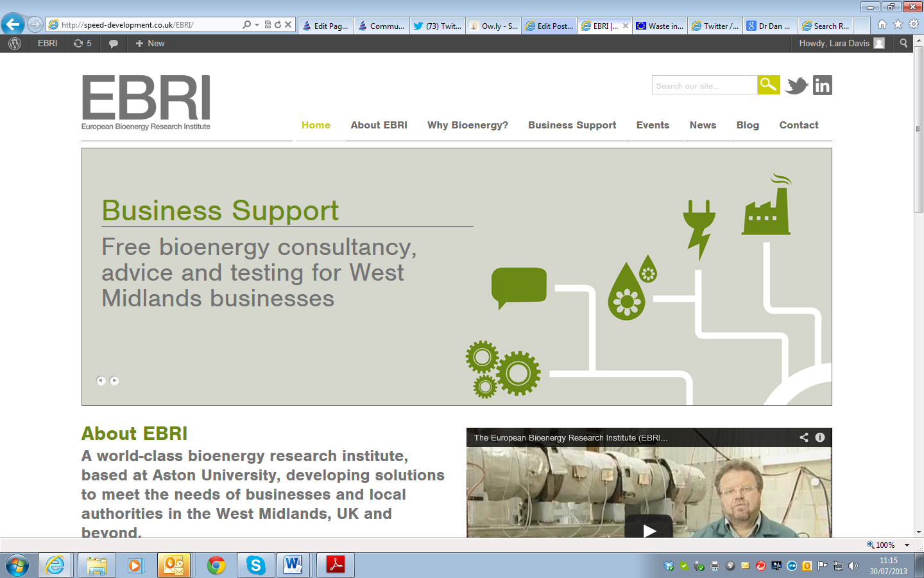This screenshot has width=924, height=578.
Task: Click the video info icon
Action: (x=820, y=437)
